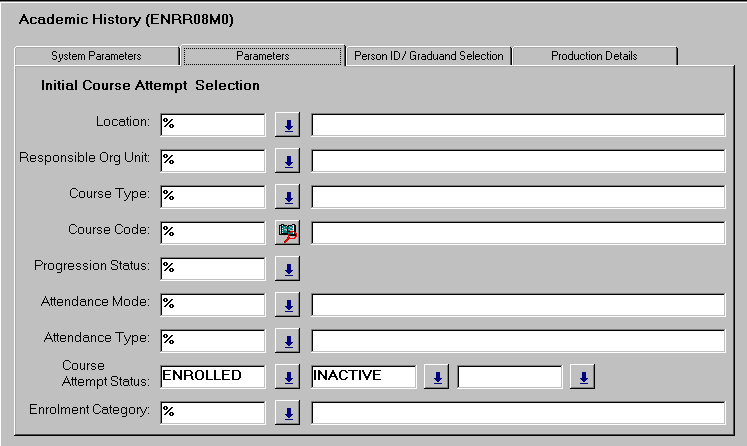The height and width of the screenshot is (446, 747).
Task: Click the Enrolment Category code field
Action: coord(212,412)
